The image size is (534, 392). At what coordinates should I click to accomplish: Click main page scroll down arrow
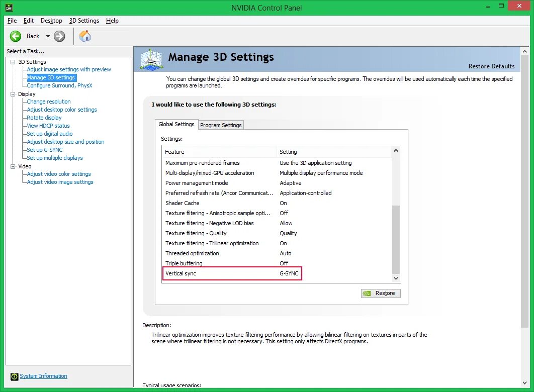coord(524,383)
